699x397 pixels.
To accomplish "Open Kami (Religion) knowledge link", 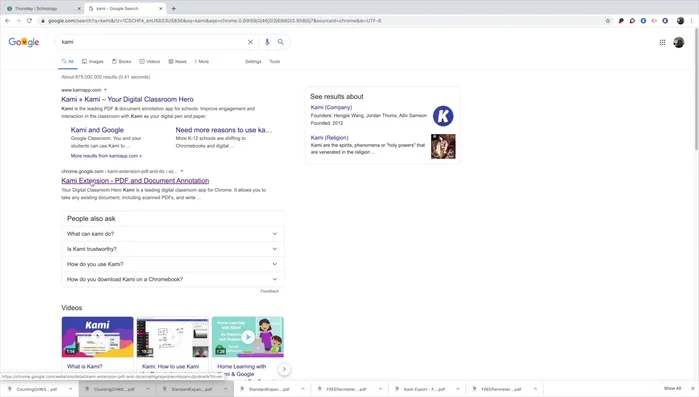I will [x=329, y=138].
